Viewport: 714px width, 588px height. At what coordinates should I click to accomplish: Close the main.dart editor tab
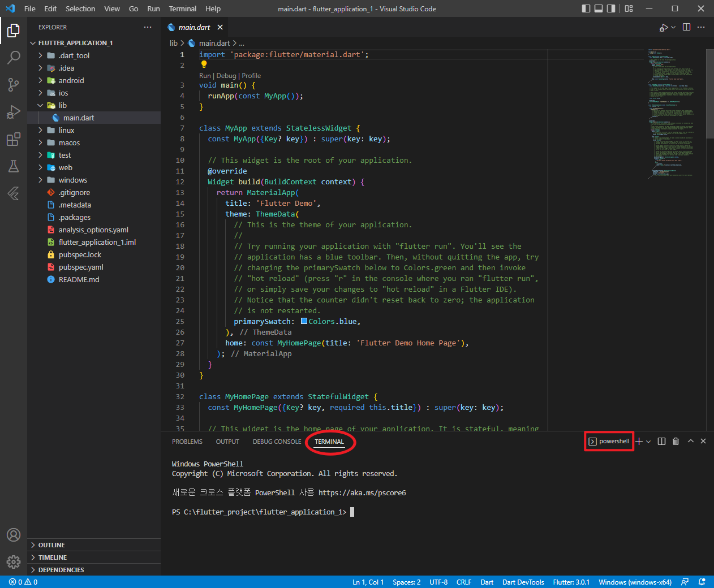click(220, 27)
